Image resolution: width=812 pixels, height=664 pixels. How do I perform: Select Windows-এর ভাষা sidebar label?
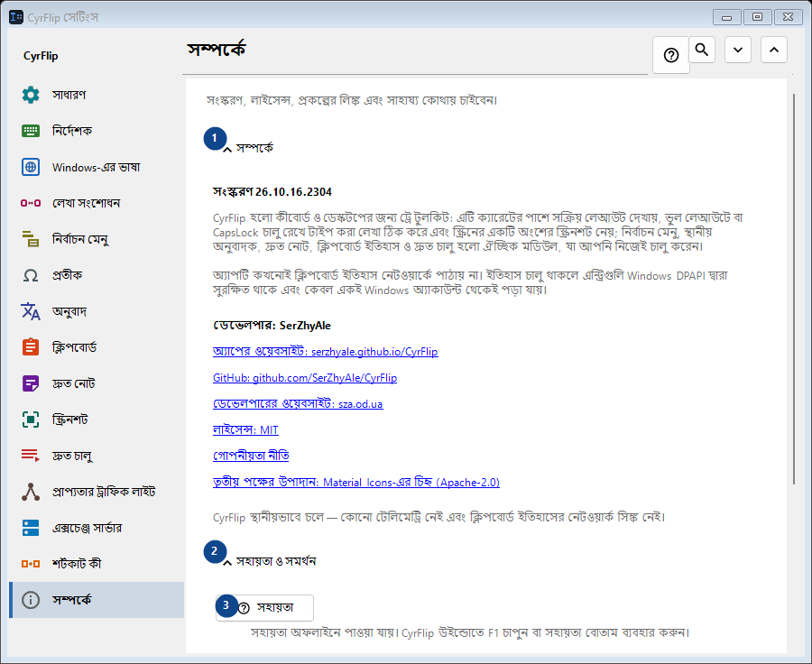[x=96, y=167]
